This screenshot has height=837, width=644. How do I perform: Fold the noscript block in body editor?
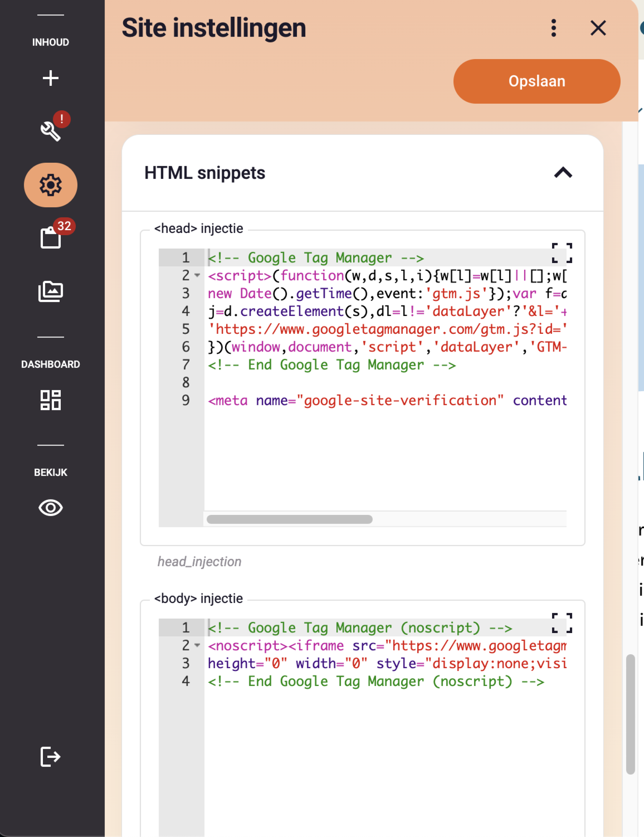coord(197,645)
